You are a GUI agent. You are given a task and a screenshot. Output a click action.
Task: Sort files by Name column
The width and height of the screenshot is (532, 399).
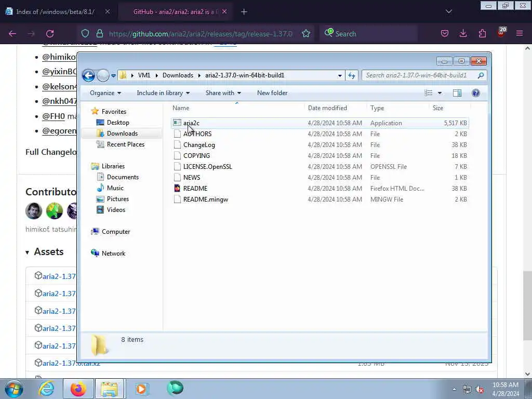point(237,108)
